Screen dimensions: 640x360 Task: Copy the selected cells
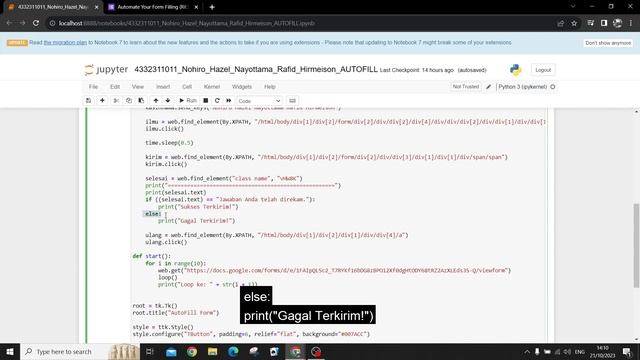[x=129, y=100]
